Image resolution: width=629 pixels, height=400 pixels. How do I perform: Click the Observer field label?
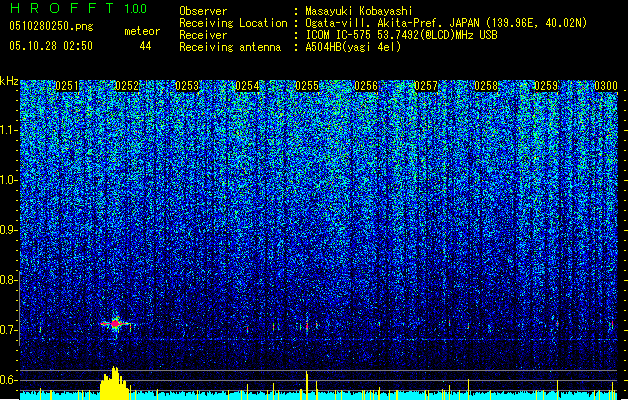(x=203, y=11)
